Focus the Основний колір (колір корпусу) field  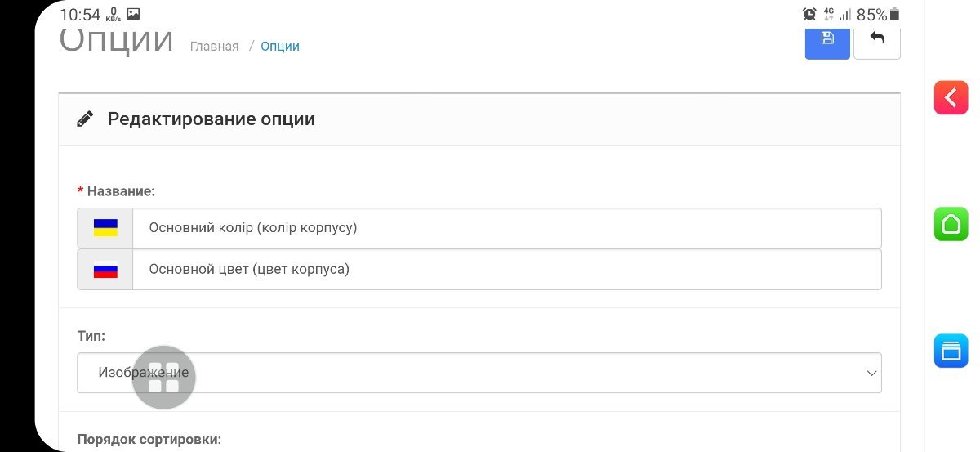507,228
